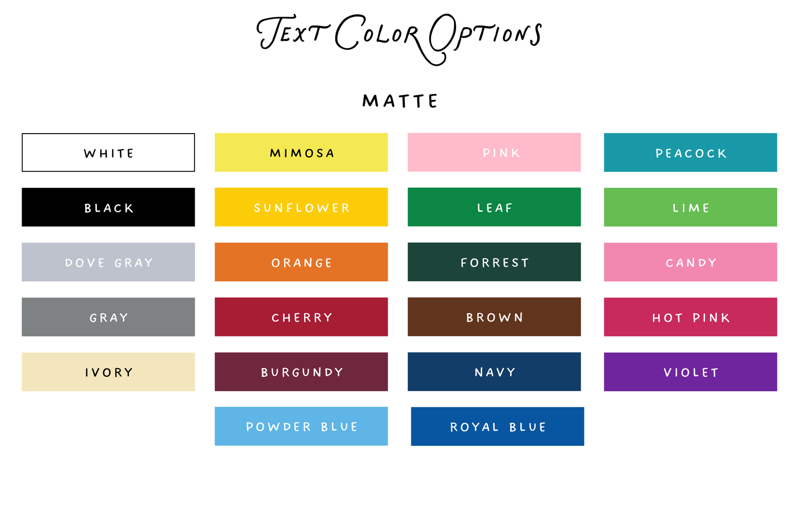Click the Navy swatch

494,372
